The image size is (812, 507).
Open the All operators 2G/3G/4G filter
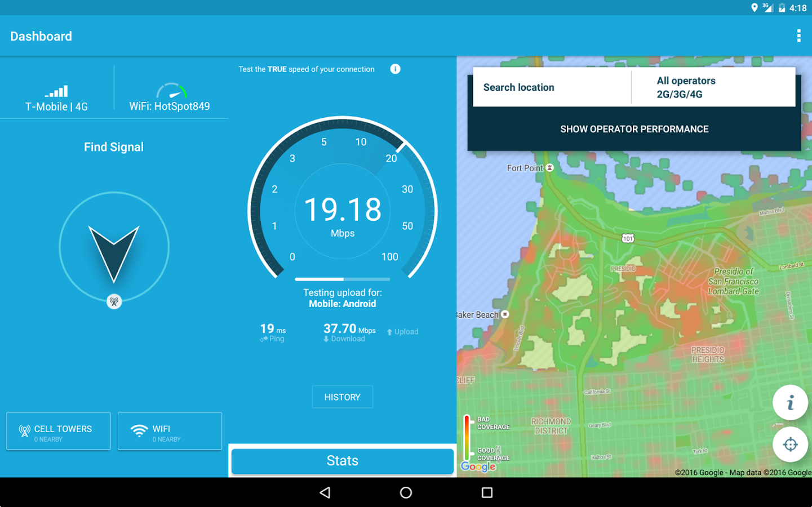click(713, 87)
